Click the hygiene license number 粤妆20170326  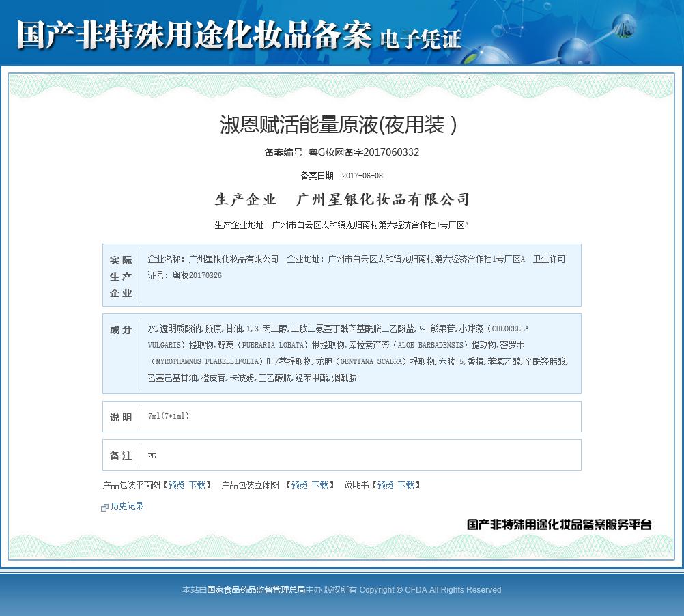197,275
